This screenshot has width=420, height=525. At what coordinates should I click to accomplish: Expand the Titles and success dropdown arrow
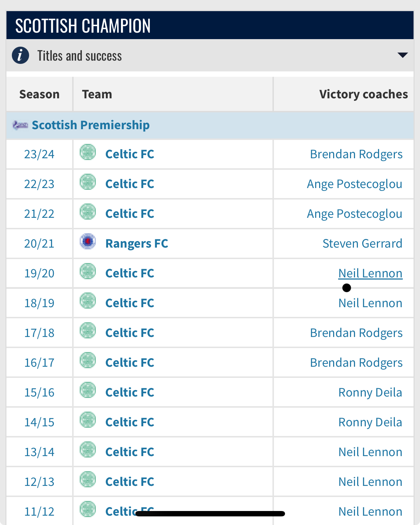pyautogui.click(x=402, y=55)
